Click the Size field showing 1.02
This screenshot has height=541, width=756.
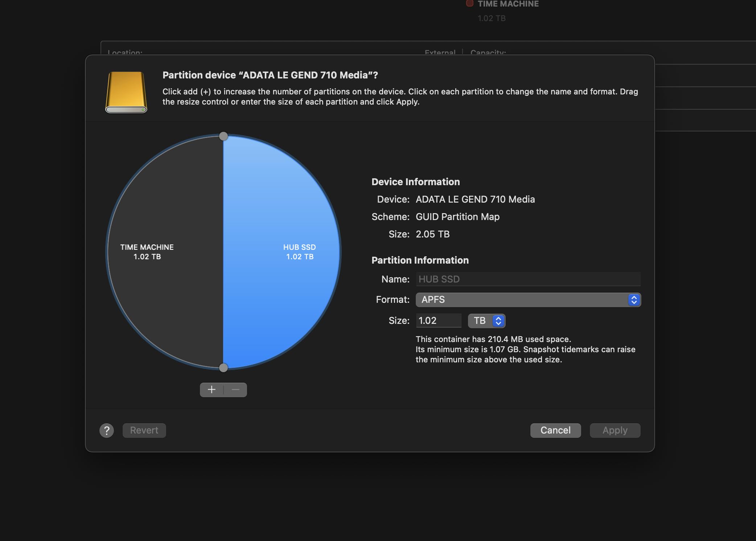click(x=438, y=321)
